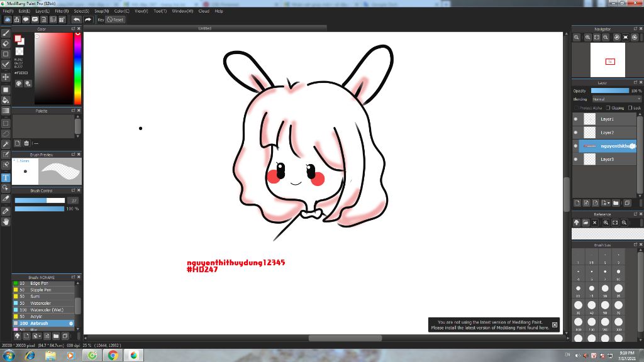Select the Magic Wand tool
This screenshot has width=644, height=362.
click(6, 144)
